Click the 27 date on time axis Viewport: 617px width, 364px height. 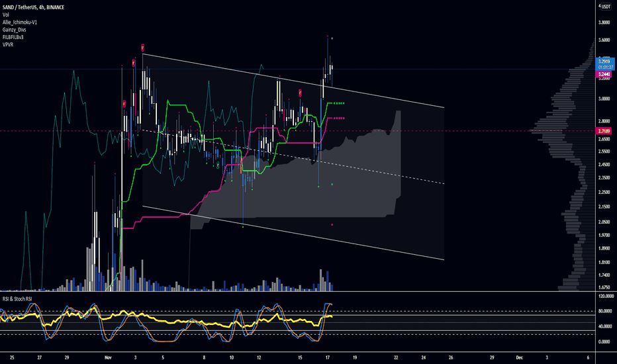[39, 357]
